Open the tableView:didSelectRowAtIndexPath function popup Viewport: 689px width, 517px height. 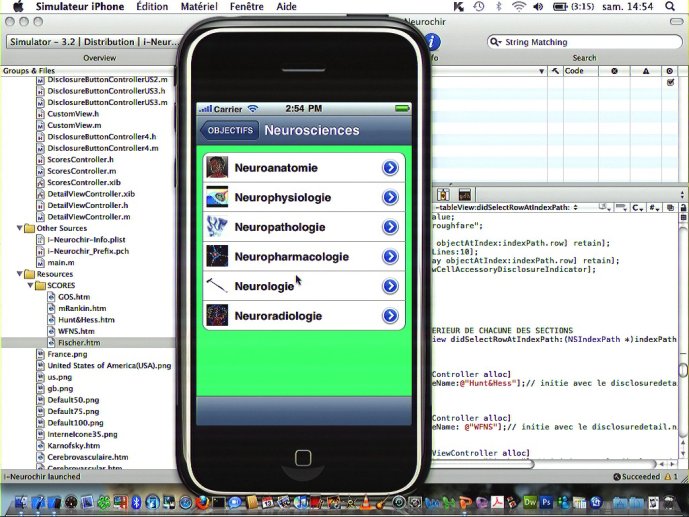coord(507,207)
